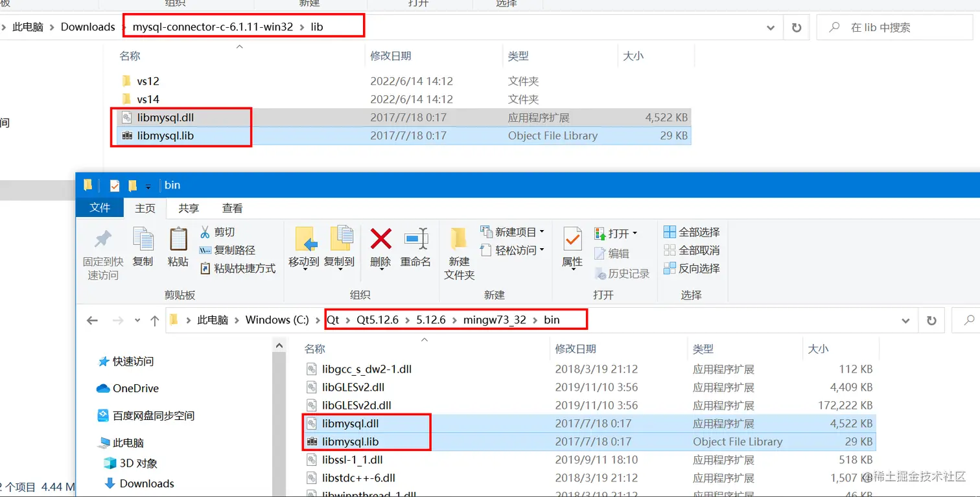Screen dimensions: 980x497
Task: Sort by Name (名称) in bin window
Action: (315, 349)
